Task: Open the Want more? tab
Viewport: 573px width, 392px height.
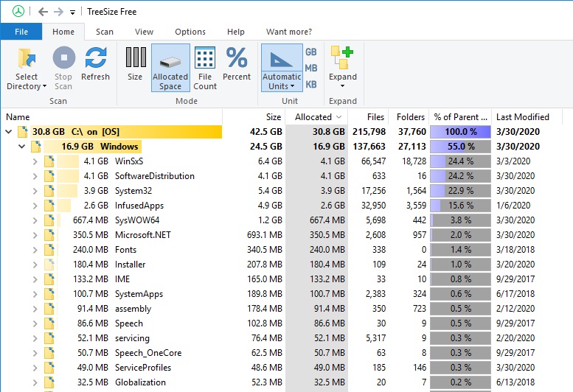Action: click(x=289, y=32)
